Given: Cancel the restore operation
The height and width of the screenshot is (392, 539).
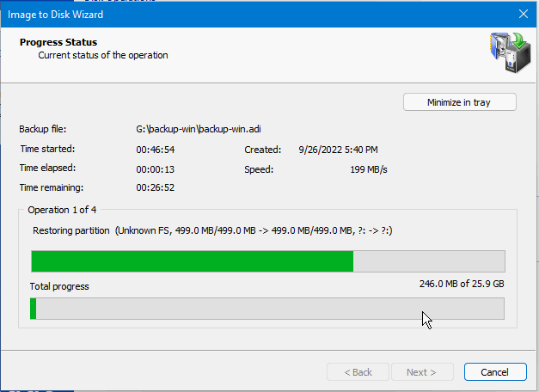Looking at the screenshot, I should [494, 372].
